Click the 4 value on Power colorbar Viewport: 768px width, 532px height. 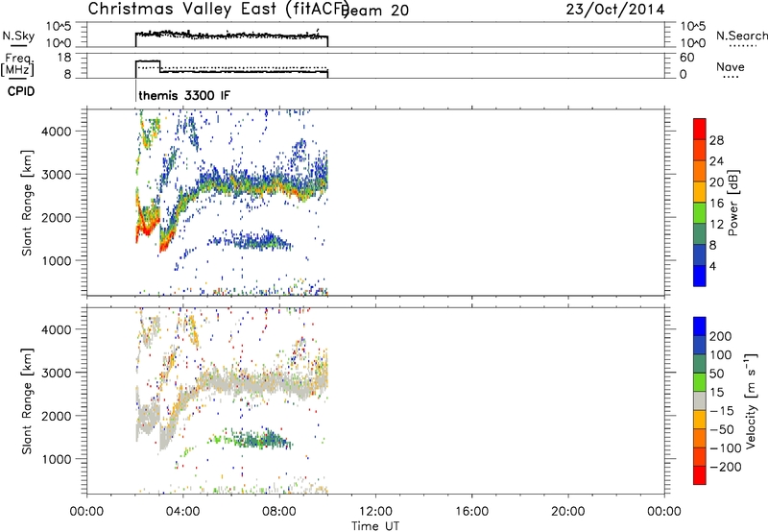point(712,266)
